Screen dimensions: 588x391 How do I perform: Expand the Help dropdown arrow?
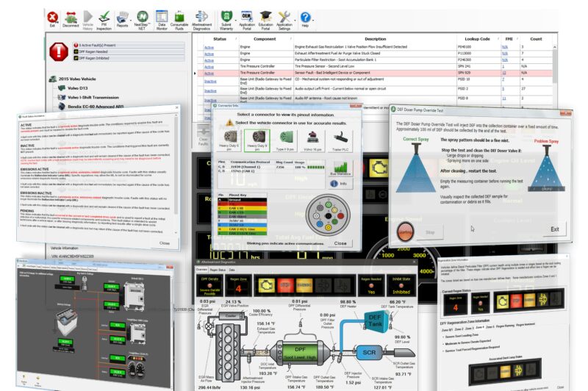[313, 20]
